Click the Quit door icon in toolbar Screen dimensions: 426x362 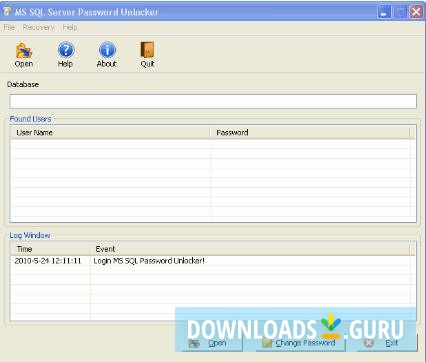pyautogui.click(x=147, y=50)
